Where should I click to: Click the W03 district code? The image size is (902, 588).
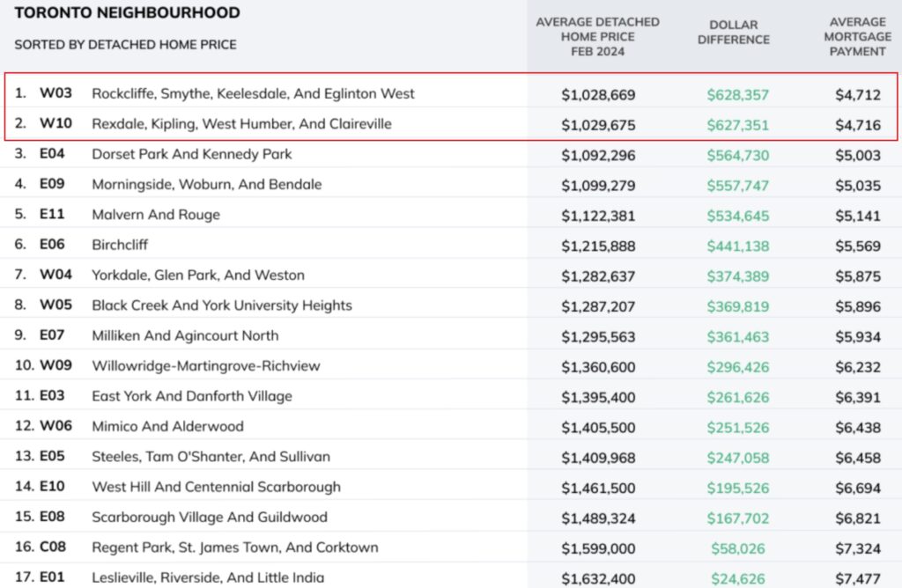click(x=55, y=94)
